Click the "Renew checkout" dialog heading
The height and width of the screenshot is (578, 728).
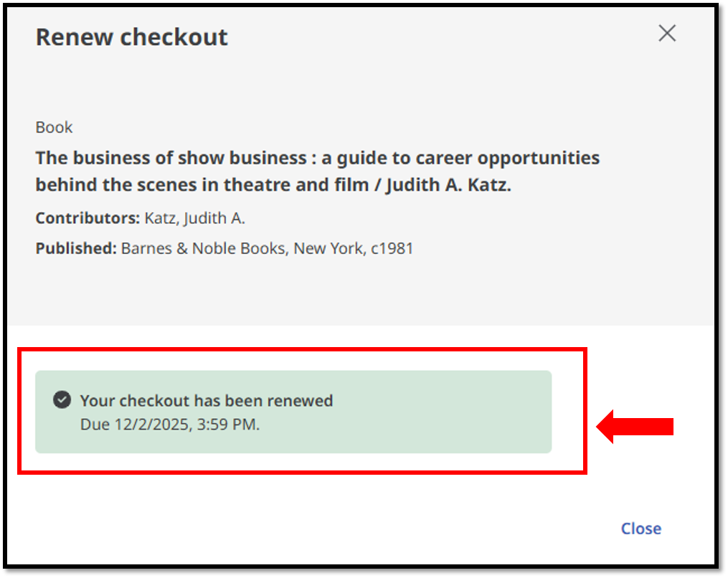131,37
